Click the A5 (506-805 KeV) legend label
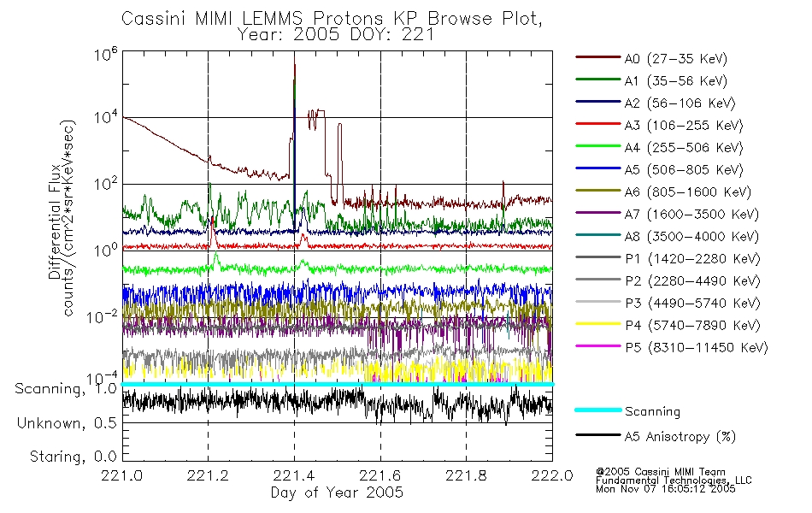Screen dimensions: 812x513 [x=684, y=170]
